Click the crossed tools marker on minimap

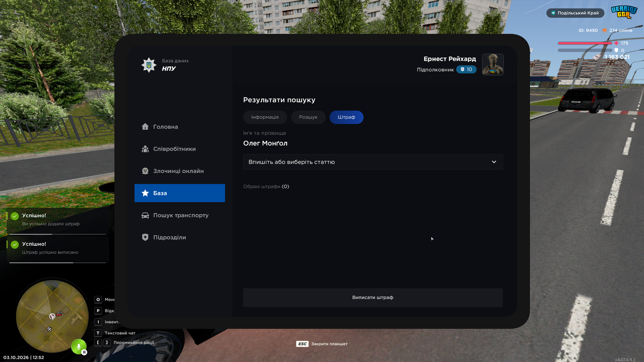pos(49,329)
